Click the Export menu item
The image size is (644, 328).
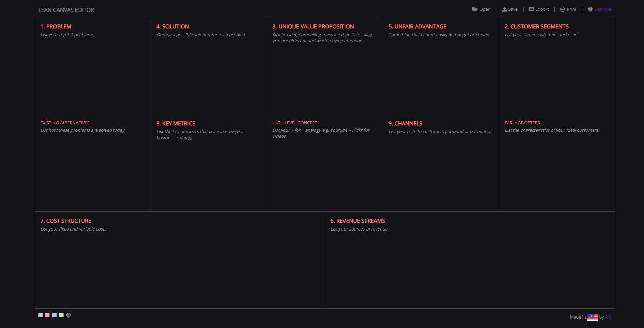coord(542,9)
